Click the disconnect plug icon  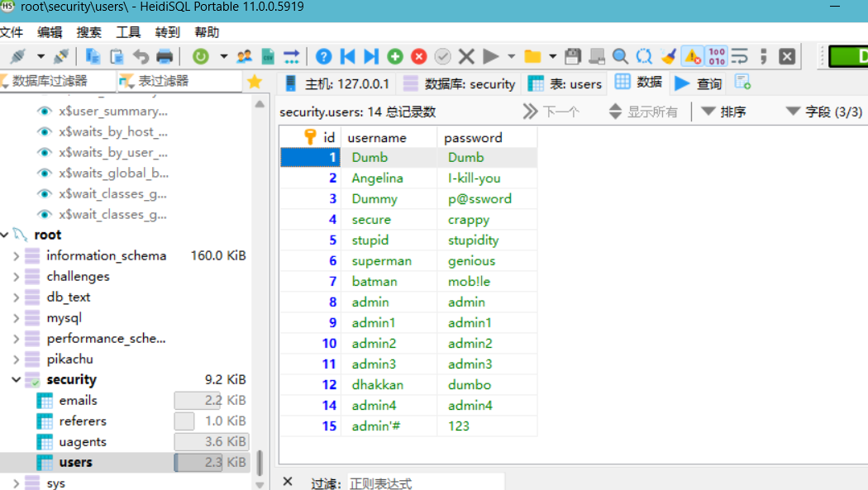tap(61, 56)
